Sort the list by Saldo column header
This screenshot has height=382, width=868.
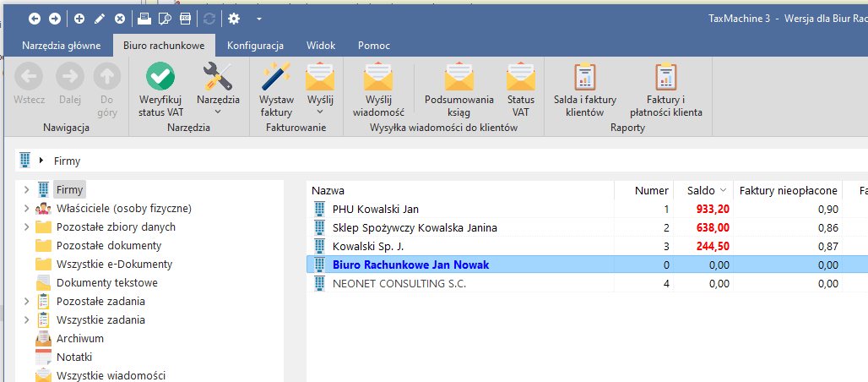point(701,191)
